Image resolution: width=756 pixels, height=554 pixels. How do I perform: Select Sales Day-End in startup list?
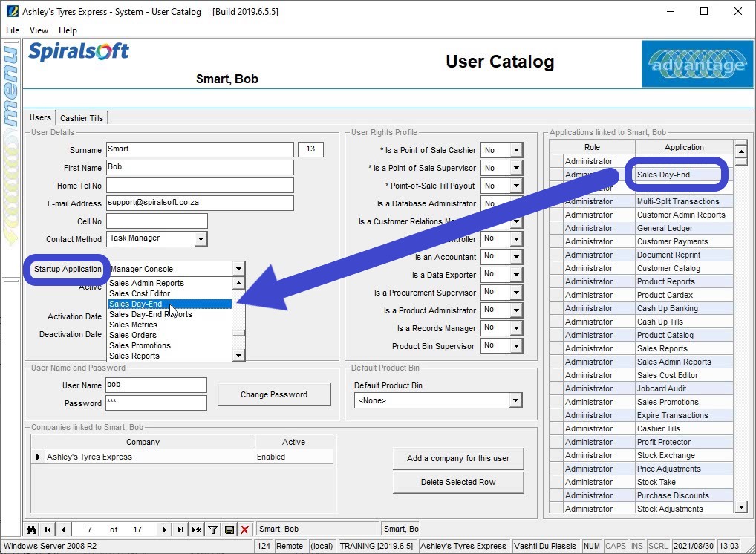coord(170,304)
